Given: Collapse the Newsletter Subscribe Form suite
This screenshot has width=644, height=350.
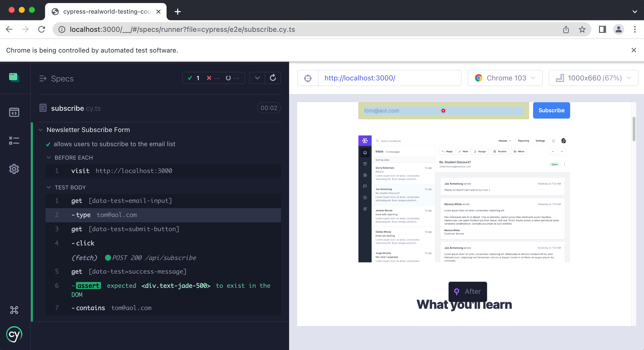Looking at the screenshot, I should click(41, 130).
